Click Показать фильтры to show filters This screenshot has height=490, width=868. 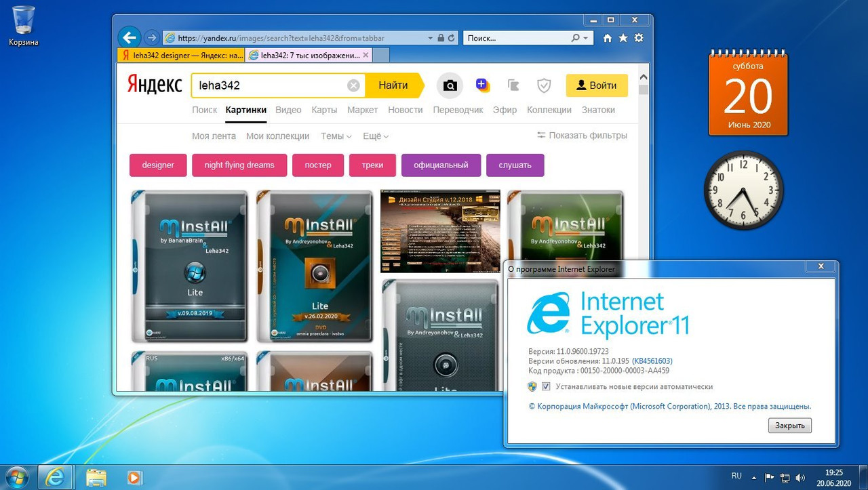(582, 136)
